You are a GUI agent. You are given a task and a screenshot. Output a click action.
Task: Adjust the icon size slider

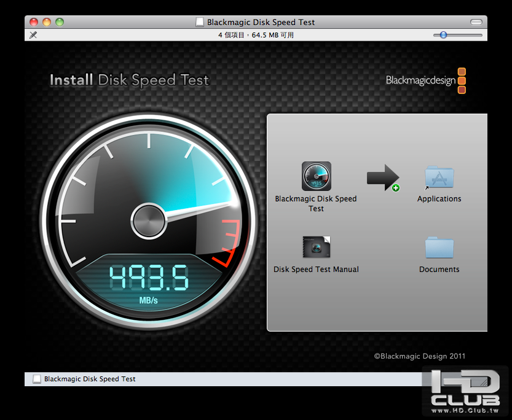click(x=443, y=35)
